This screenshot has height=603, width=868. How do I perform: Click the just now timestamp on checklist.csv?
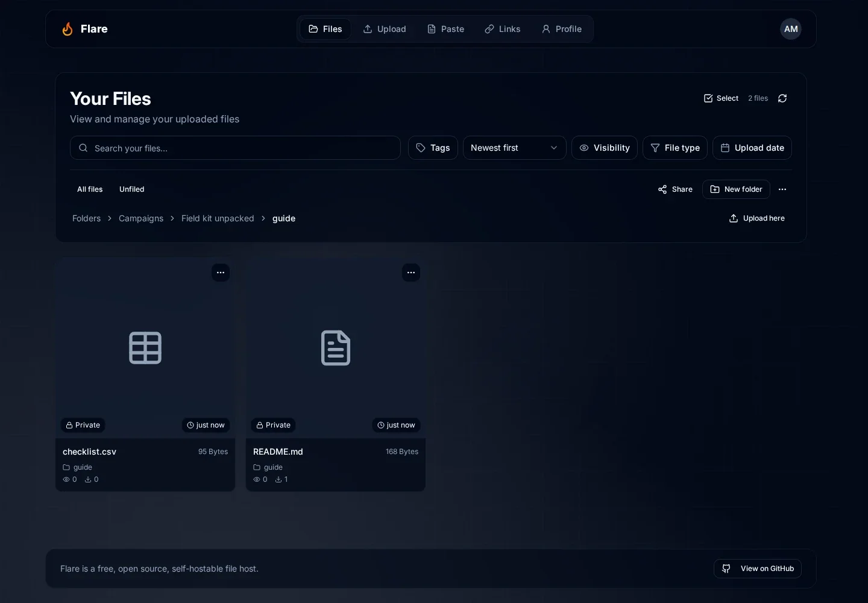tap(206, 425)
